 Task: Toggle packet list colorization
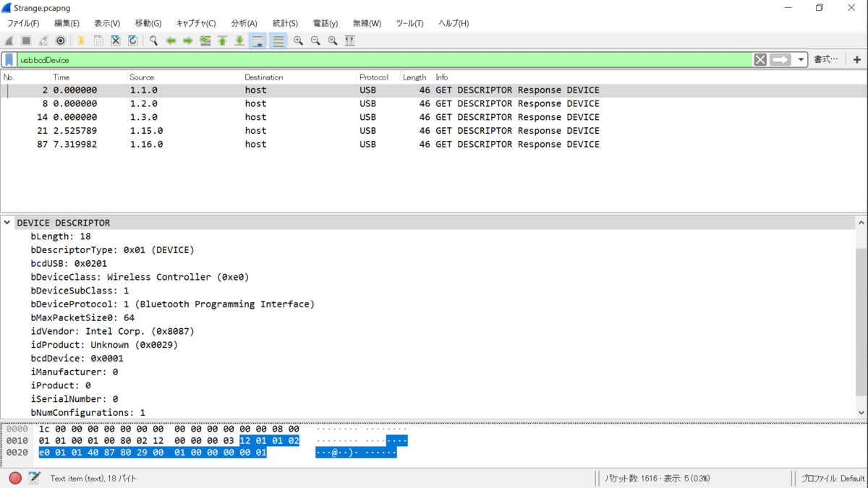tap(278, 40)
